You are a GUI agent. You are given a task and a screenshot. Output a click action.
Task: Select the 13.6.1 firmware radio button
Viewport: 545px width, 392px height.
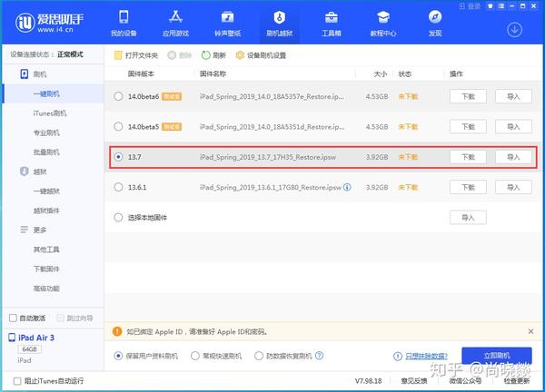pyautogui.click(x=118, y=187)
